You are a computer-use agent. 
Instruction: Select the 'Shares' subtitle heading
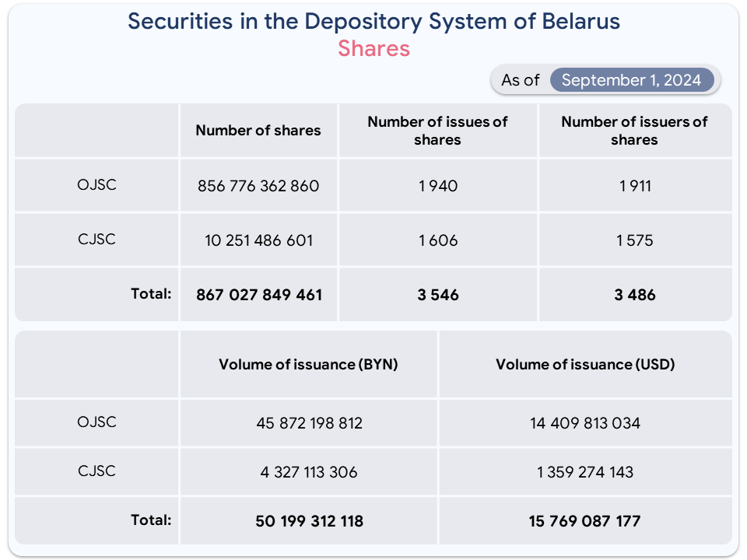(x=374, y=48)
